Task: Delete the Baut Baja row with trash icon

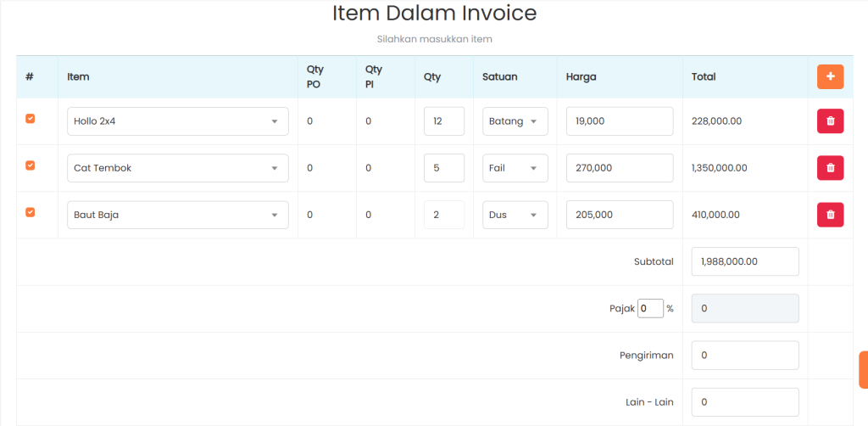Action: pos(830,215)
